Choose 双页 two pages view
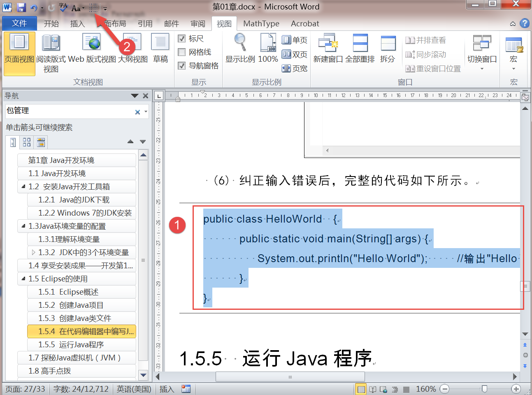 (x=295, y=54)
